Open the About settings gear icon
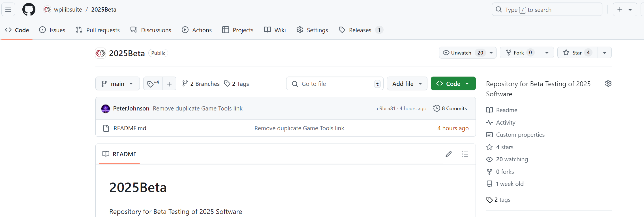 click(x=608, y=83)
